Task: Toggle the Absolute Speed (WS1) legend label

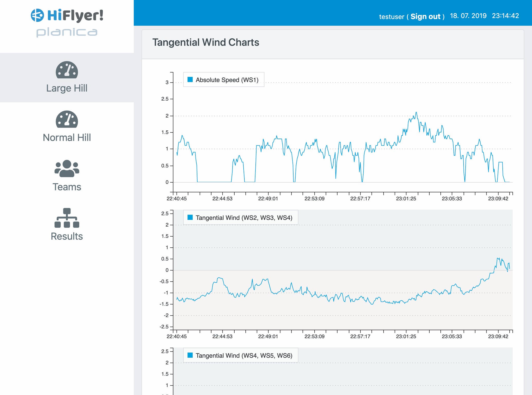Action: tap(227, 80)
